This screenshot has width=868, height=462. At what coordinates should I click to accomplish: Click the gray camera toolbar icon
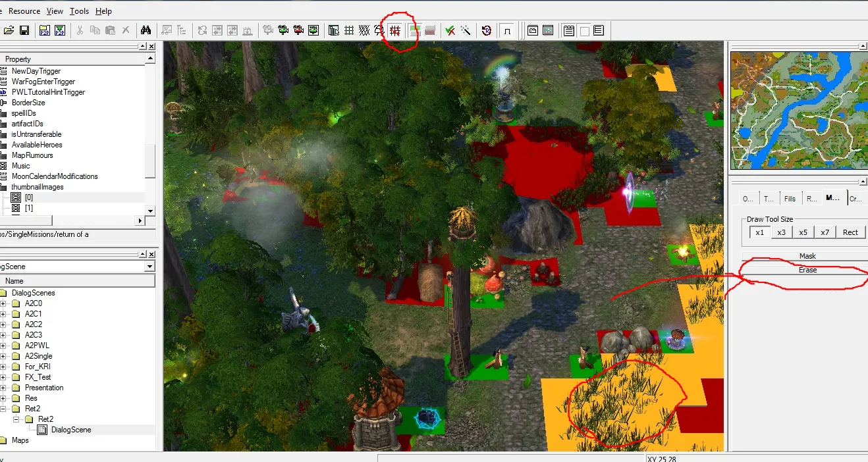tap(268, 30)
